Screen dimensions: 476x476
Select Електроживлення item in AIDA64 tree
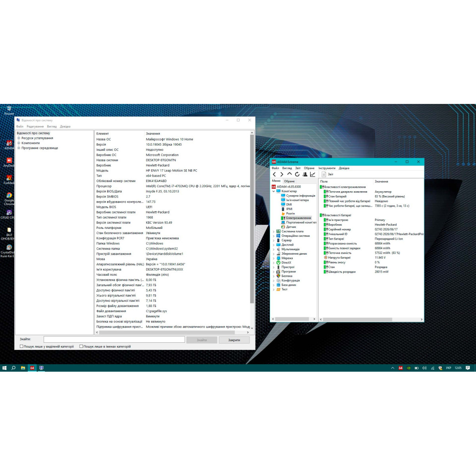296,218
